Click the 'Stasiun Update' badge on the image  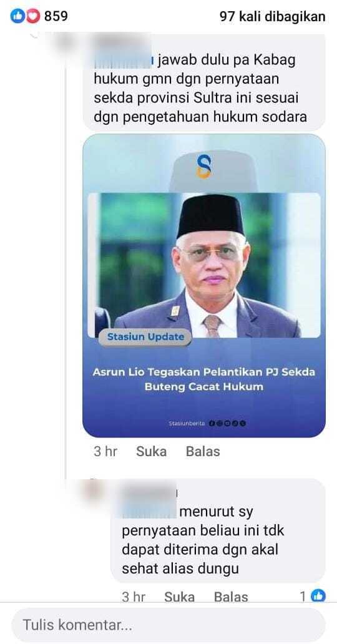(145, 337)
